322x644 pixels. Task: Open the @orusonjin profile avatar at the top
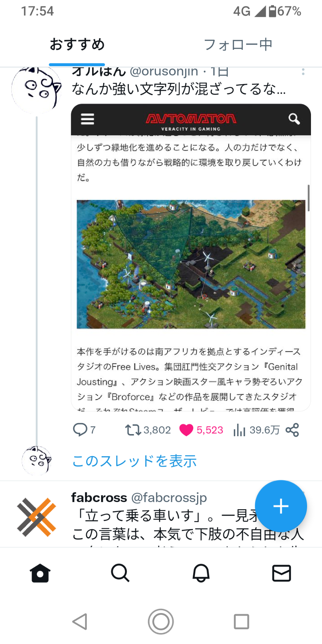(36, 90)
